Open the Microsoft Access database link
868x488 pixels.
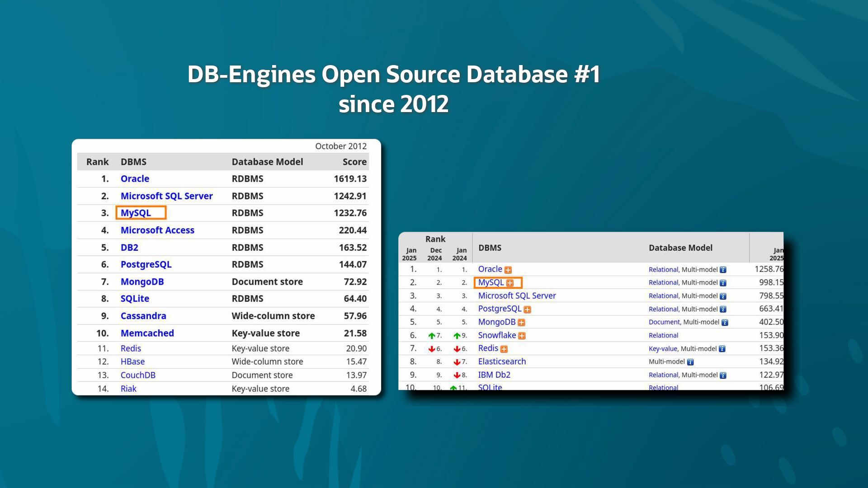click(x=157, y=230)
